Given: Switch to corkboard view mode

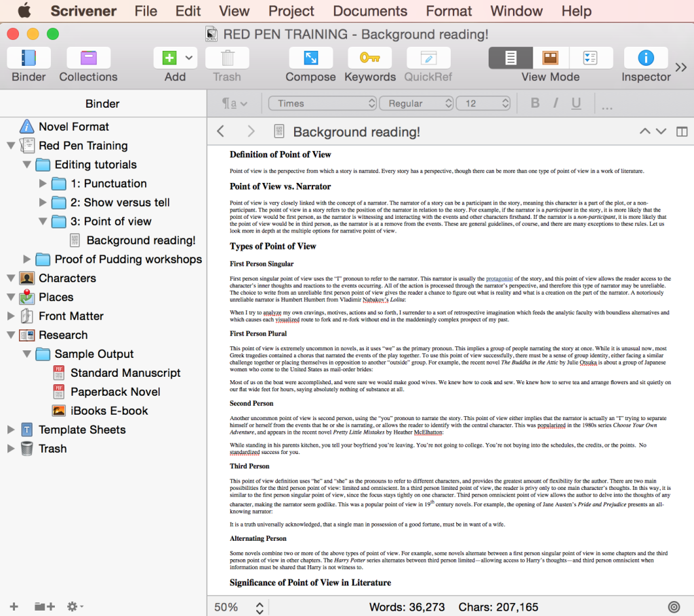Looking at the screenshot, I should (x=550, y=58).
